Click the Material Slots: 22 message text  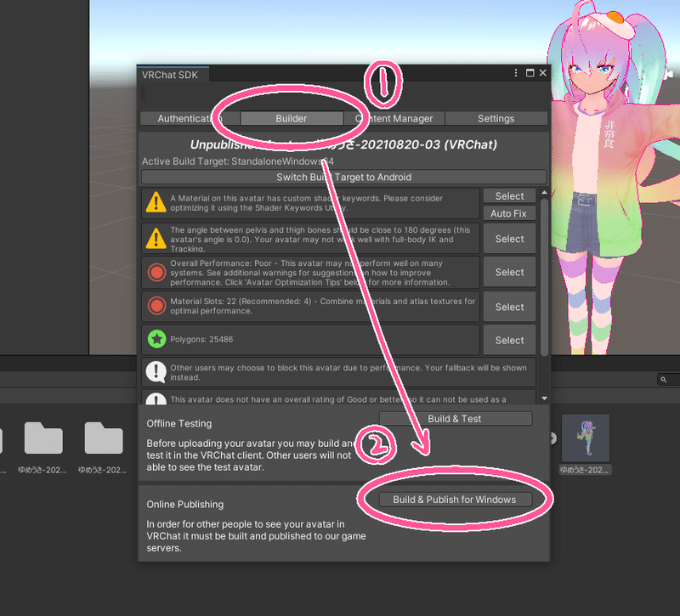(323, 306)
